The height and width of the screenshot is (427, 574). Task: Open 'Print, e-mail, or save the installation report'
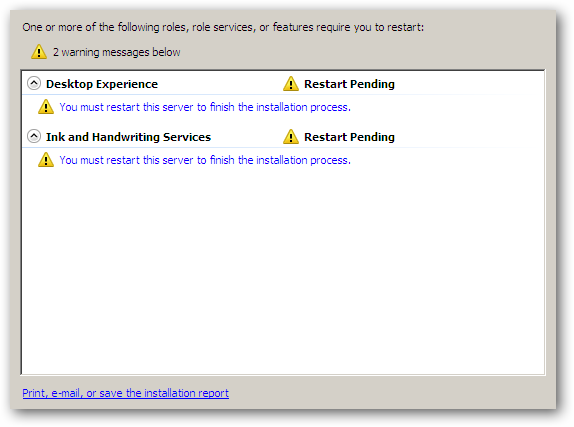[126, 393]
